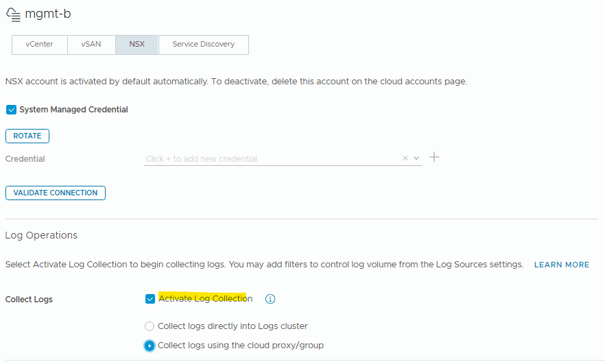Click the Collect Logs label
Viewport: 605px width, 364px height.
point(29,300)
